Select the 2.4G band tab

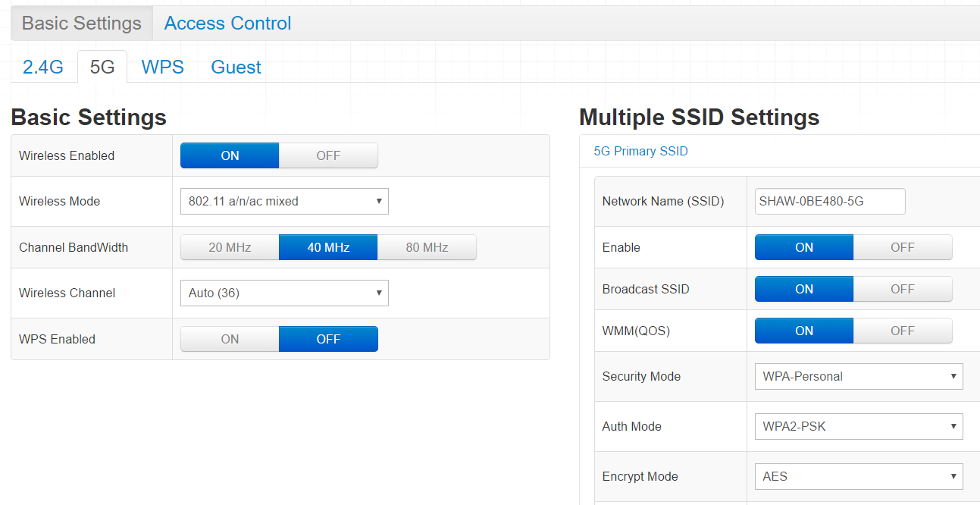[x=43, y=67]
